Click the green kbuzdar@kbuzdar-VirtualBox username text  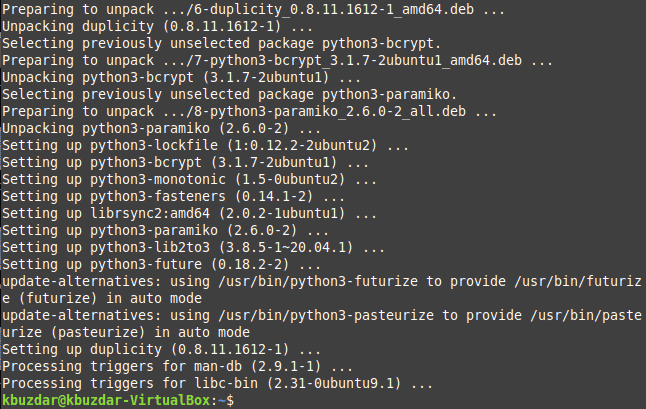(106, 400)
